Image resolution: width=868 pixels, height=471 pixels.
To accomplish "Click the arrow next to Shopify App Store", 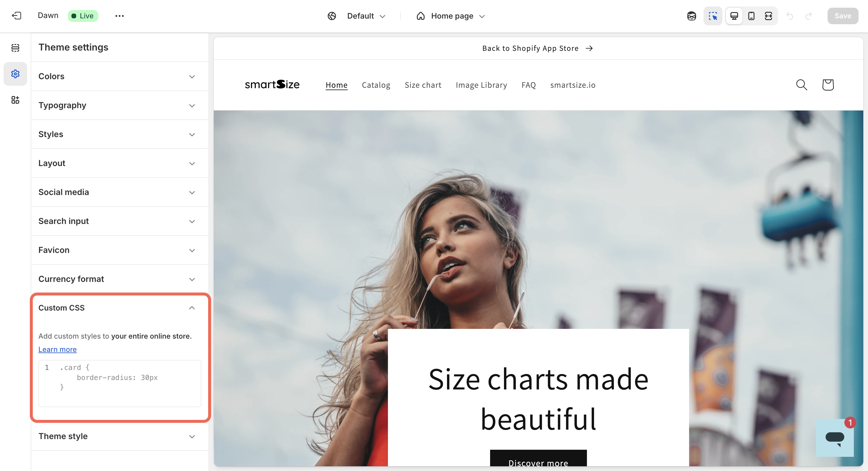I will tap(589, 48).
